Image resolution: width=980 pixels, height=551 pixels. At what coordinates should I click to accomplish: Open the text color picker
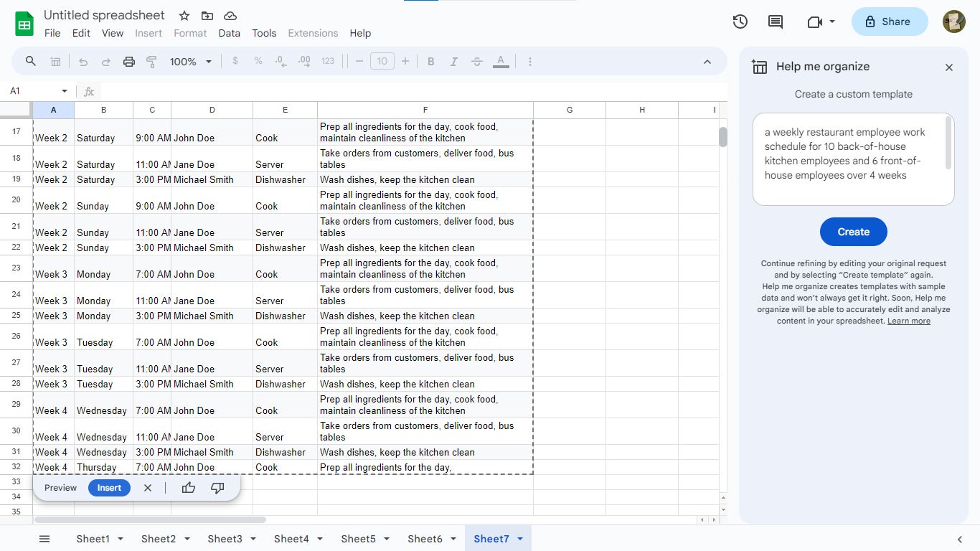tap(501, 62)
